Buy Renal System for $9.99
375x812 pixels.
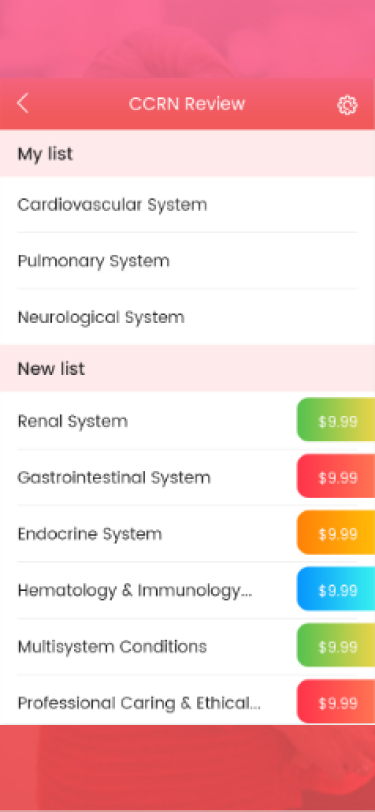336,420
